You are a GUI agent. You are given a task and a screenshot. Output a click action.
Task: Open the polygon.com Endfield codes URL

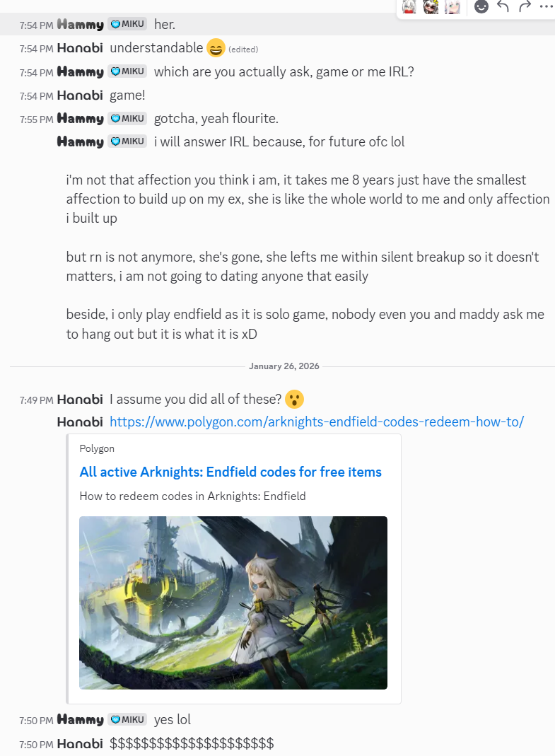point(316,422)
